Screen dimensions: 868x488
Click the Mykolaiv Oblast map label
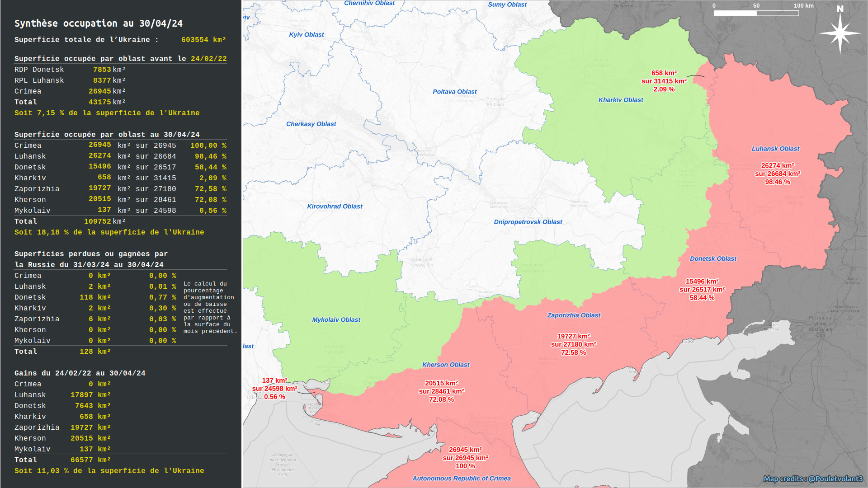336,319
